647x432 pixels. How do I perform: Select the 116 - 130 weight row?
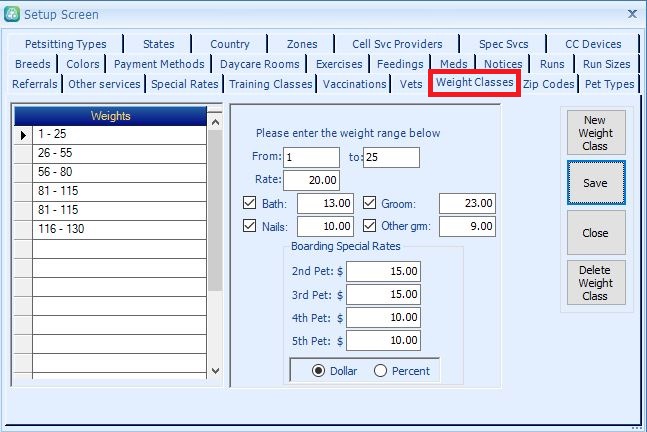click(120, 229)
